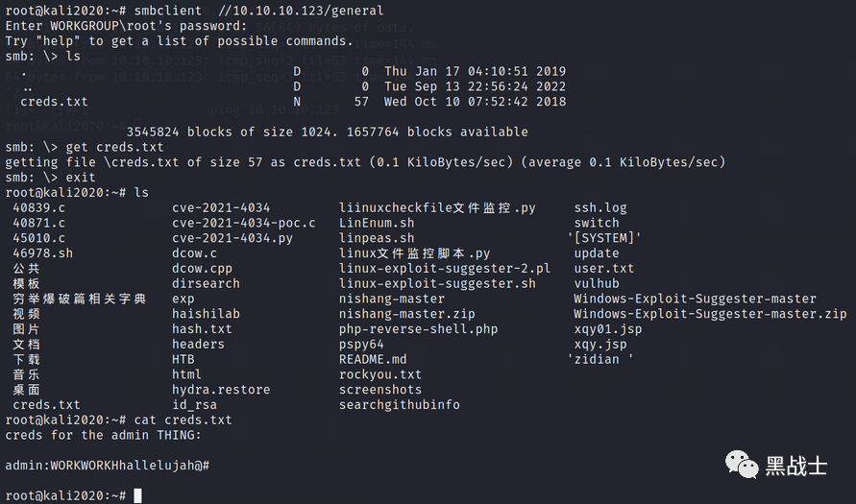This screenshot has height=504, width=856.
Task: Click the linpeas.sh filename
Action: [377, 238]
